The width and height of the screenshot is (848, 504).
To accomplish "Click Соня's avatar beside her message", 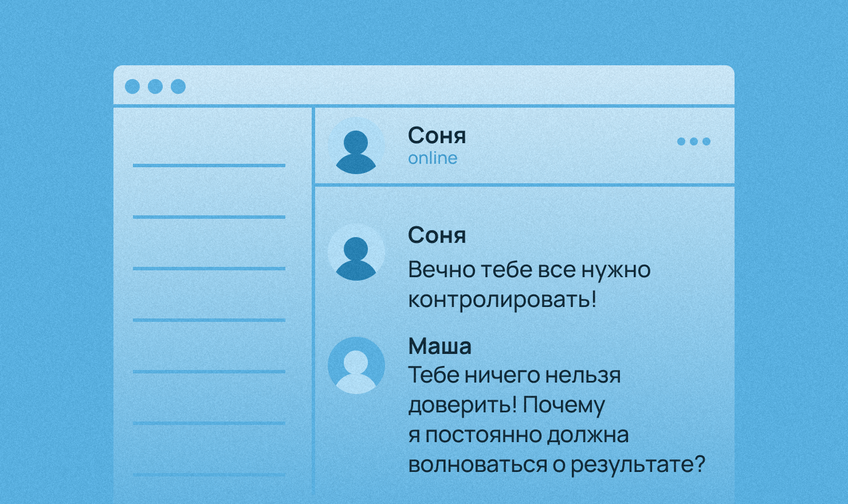I will pos(356,252).
